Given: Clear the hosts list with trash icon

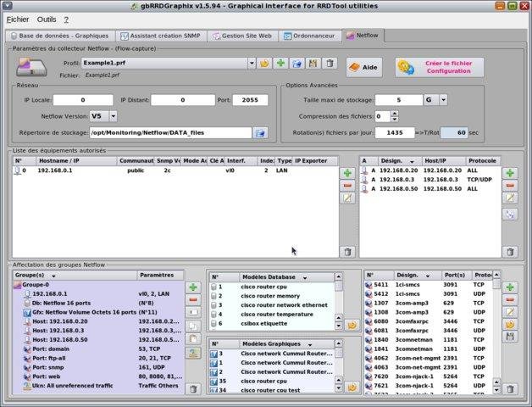Looking at the screenshot, I should [x=510, y=252].
